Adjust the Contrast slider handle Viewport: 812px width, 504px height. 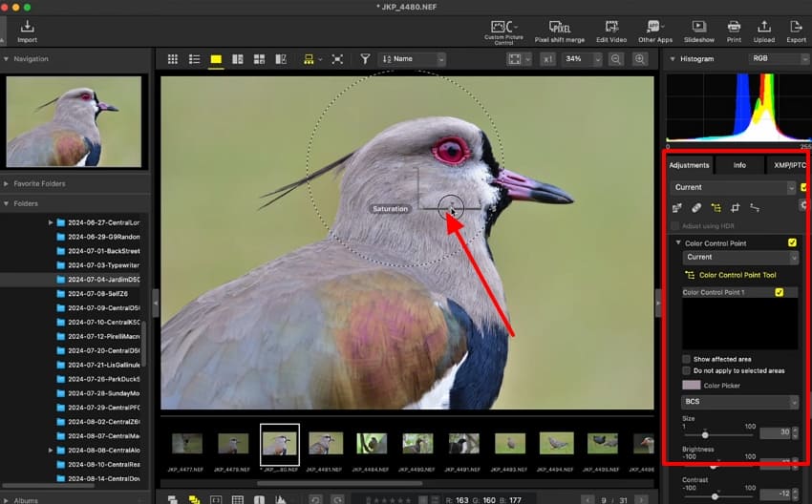(x=715, y=496)
